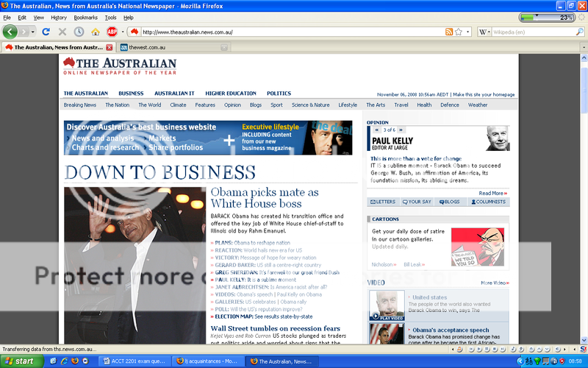Bookmark this page with the star icon
This screenshot has height=368, width=588.
(x=459, y=32)
